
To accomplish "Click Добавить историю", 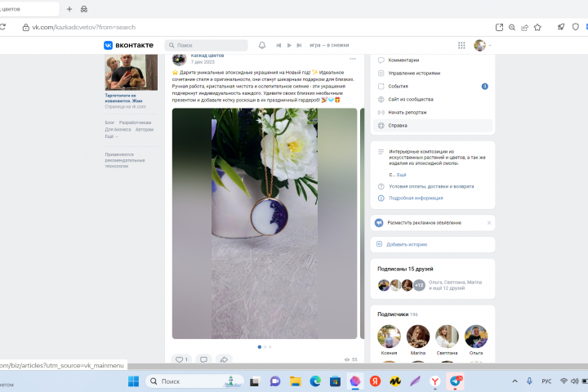I will click(407, 244).
